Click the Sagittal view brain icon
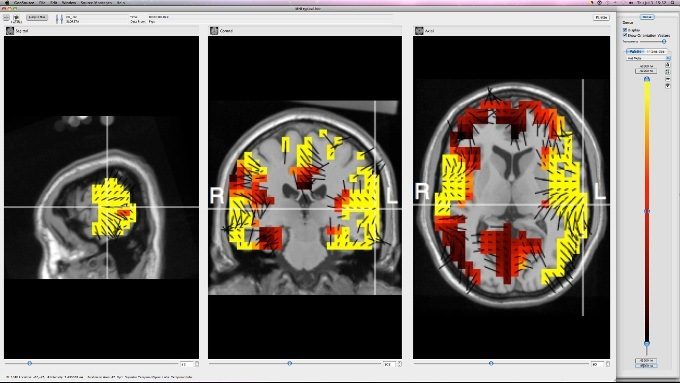Image resolution: width=680 pixels, height=383 pixels. (x=10, y=31)
